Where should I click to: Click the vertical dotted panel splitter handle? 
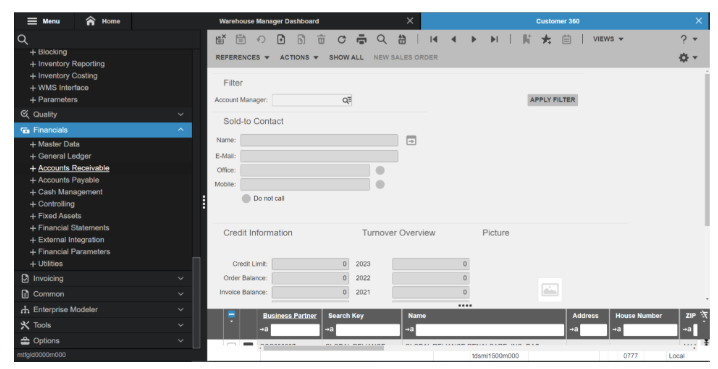[204, 202]
